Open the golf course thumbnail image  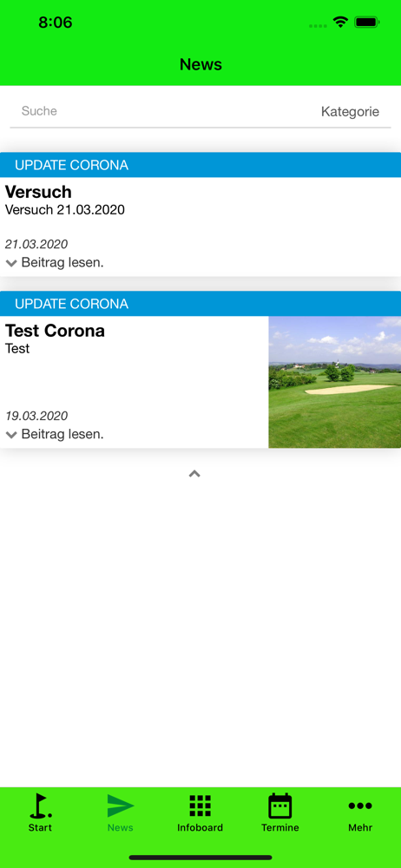[x=334, y=382]
